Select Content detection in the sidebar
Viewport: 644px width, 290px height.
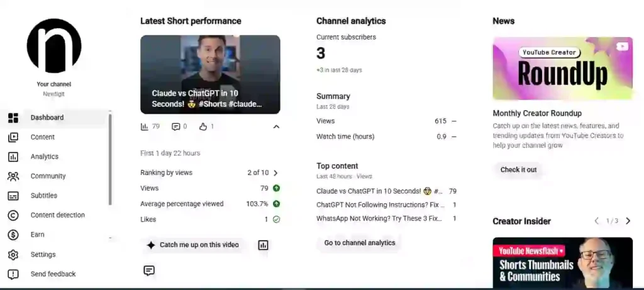pos(55,215)
